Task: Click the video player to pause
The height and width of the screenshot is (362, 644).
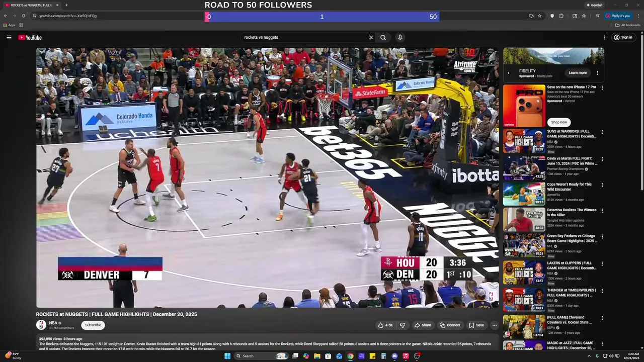Action: click(267, 177)
